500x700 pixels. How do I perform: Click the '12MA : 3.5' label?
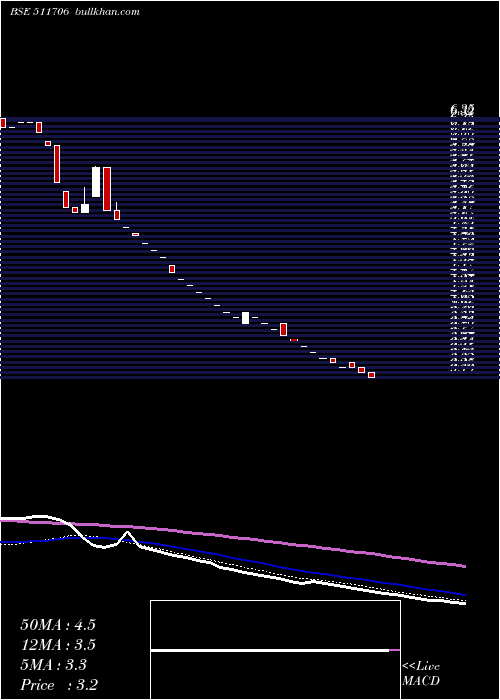58,645
